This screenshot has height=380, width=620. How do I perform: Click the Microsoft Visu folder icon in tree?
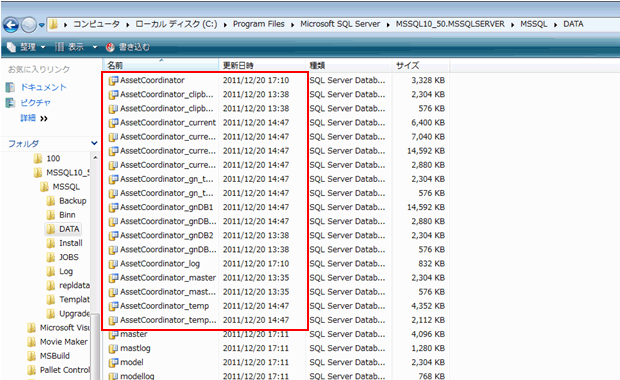(x=32, y=328)
